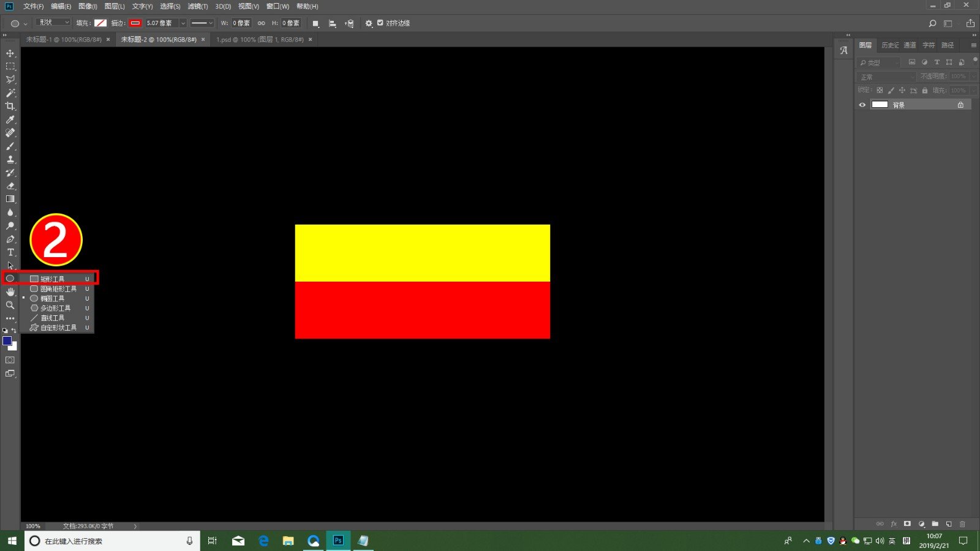Switch to the 历史记录 panel tab
The height and width of the screenshot is (551, 980).
pyautogui.click(x=890, y=45)
